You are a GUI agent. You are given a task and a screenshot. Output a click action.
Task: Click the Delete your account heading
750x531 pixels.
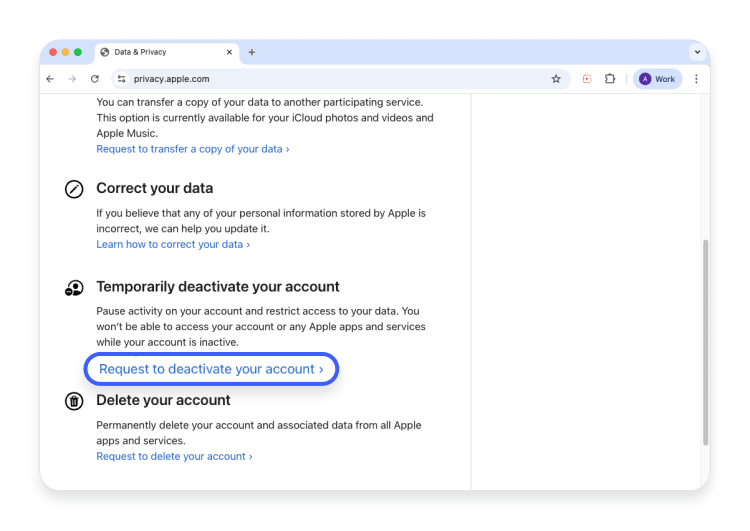(x=163, y=400)
